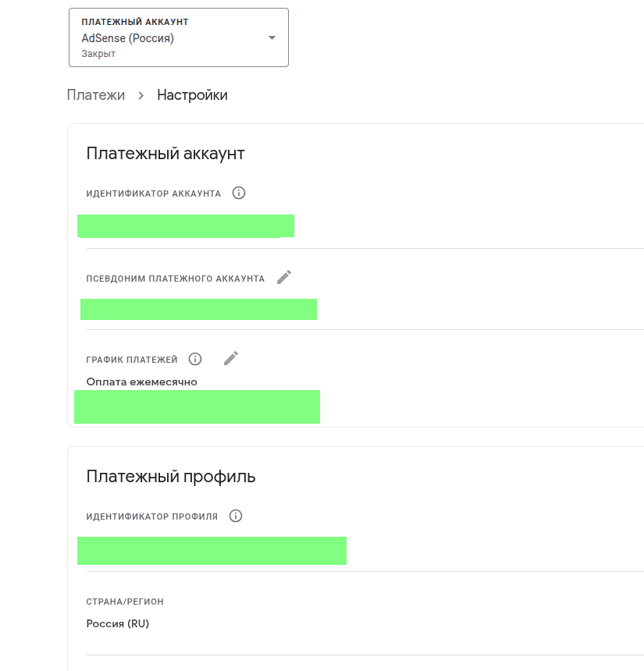Viewport: 644px width, 671px height.
Task: Click info icon next to Идентификатор аккаунта
Action: [x=239, y=193]
